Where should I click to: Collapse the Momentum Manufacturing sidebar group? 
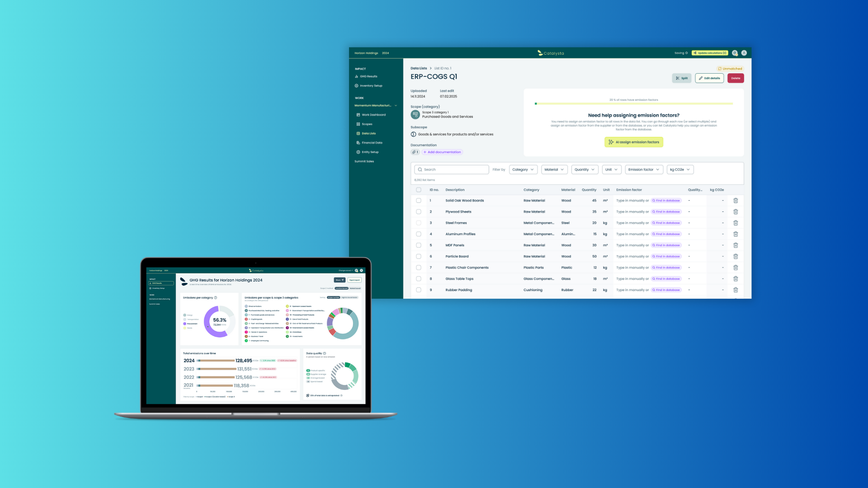coord(396,106)
